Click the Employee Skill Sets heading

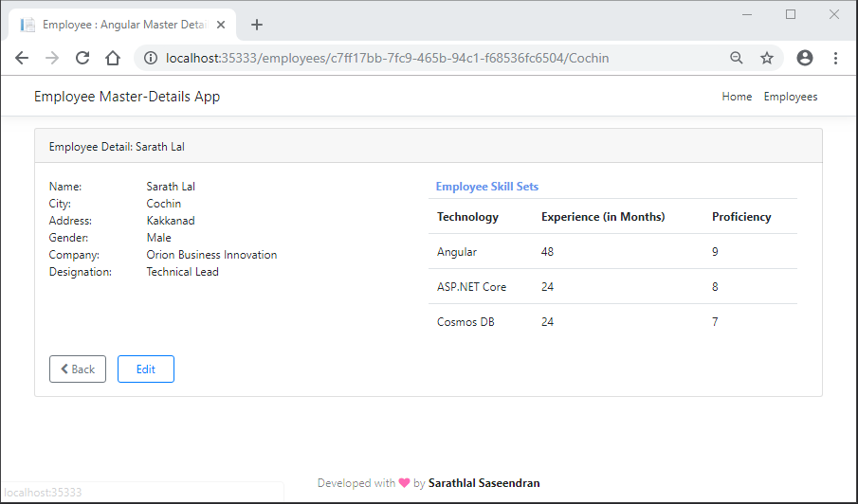click(x=487, y=187)
